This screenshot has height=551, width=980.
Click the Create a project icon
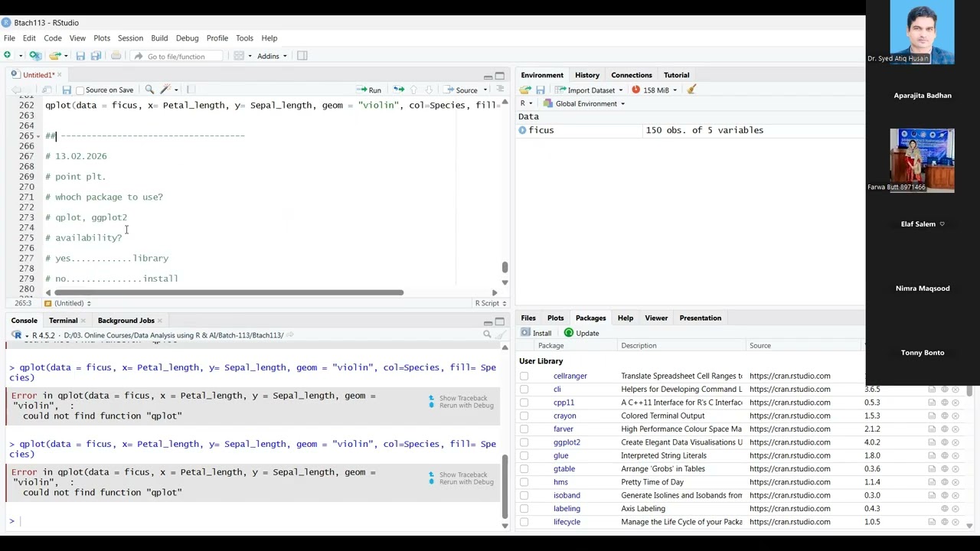[34, 56]
